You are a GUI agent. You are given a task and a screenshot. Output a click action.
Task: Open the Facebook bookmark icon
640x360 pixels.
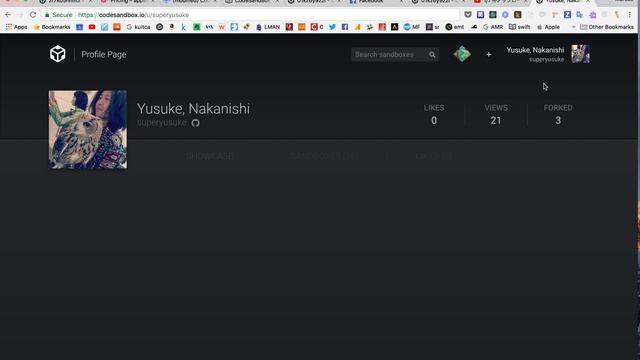(345, 27)
